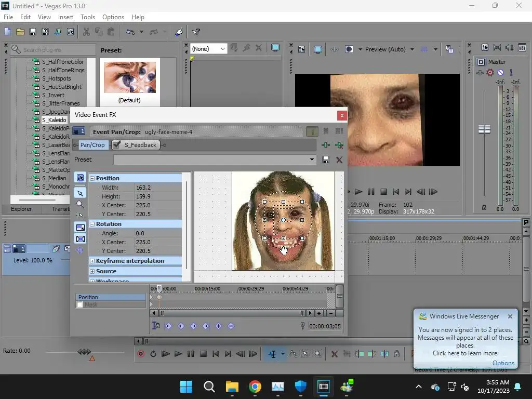Collapse the Position property group
Screen dimensions: 532x399
coord(92,178)
